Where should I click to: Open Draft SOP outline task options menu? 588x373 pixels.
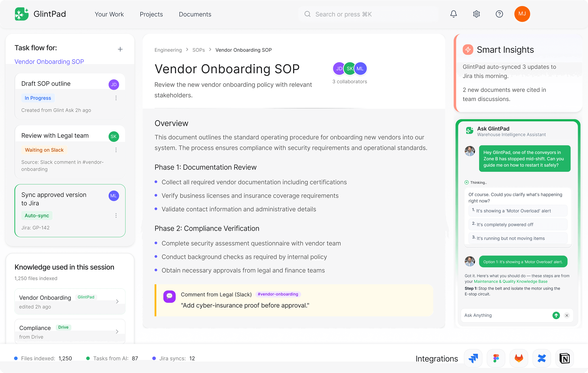pyautogui.click(x=116, y=98)
